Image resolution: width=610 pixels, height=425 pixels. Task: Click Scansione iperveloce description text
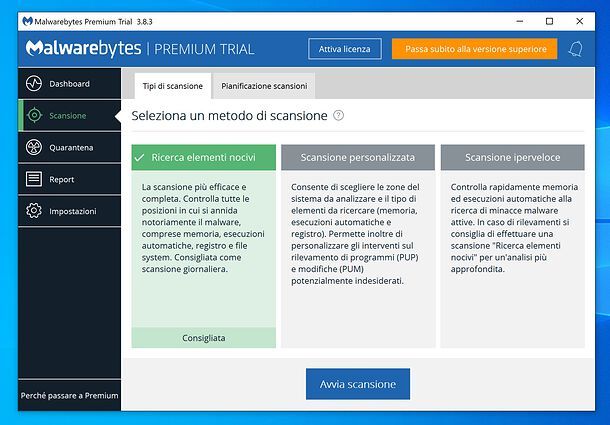[x=514, y=228]
